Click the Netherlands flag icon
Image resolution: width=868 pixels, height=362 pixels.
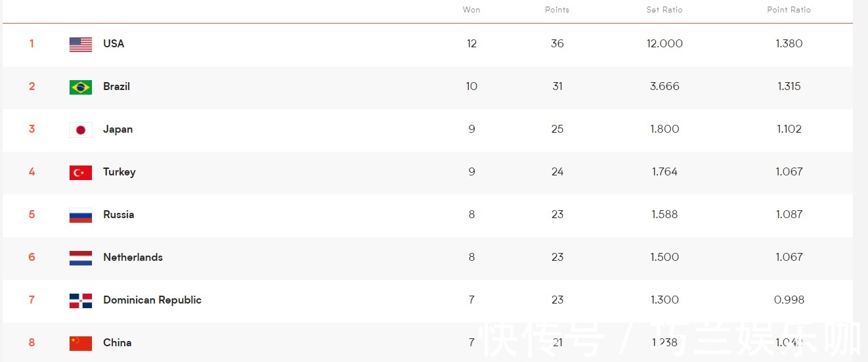pos(81,258)
